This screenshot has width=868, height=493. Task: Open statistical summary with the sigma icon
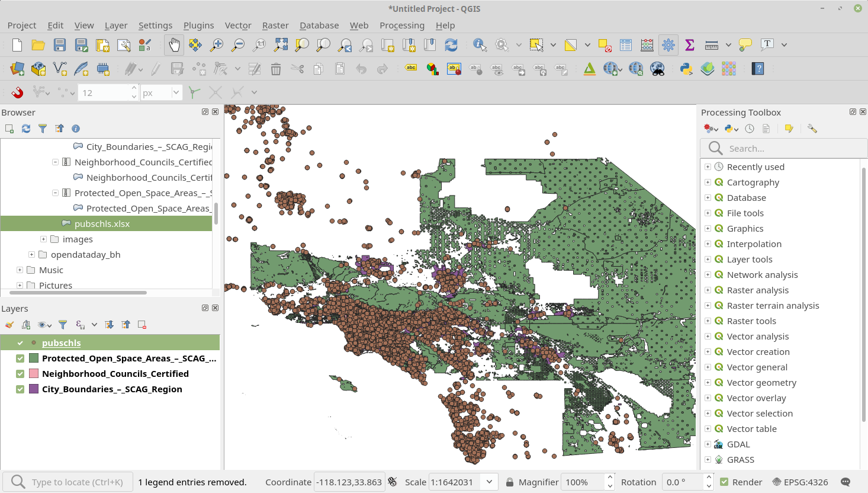click(x=690, y=45)
